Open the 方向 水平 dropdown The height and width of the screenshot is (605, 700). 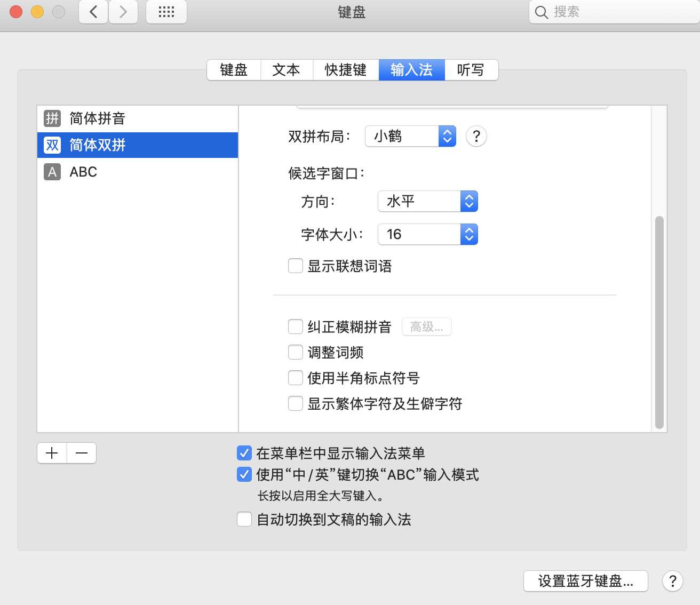pos(427,201)
